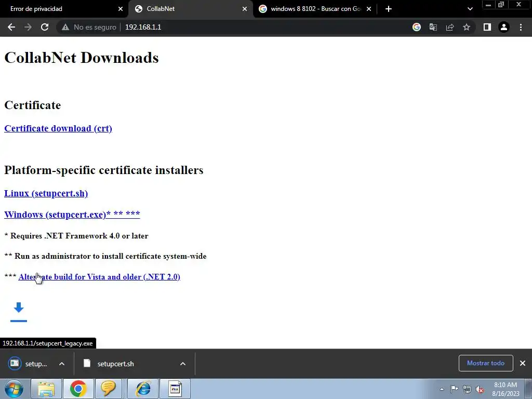Viewport: 532px width, 399px height.
Task: Open Action Center flag icon
Action: click(454, 389)
